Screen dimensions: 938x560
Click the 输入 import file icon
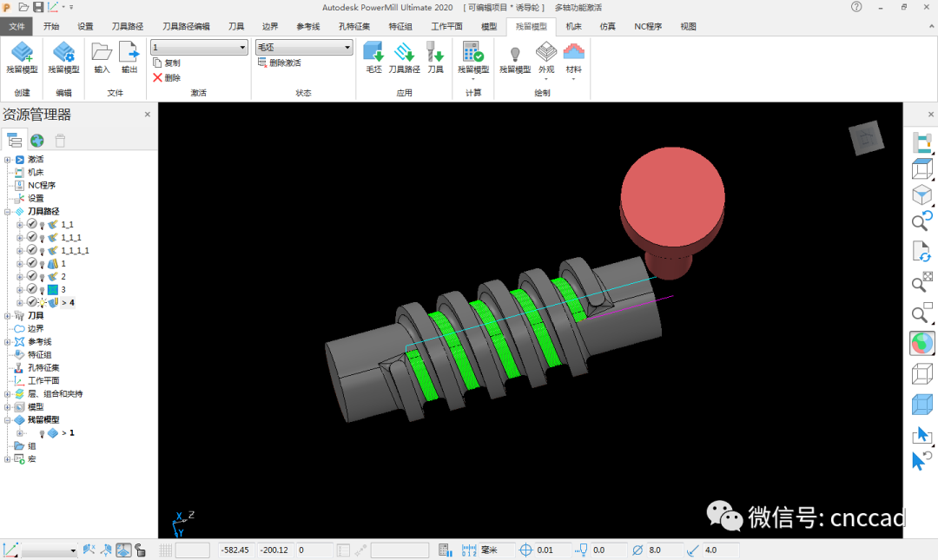pyautogui.click(x=102, y=58)
